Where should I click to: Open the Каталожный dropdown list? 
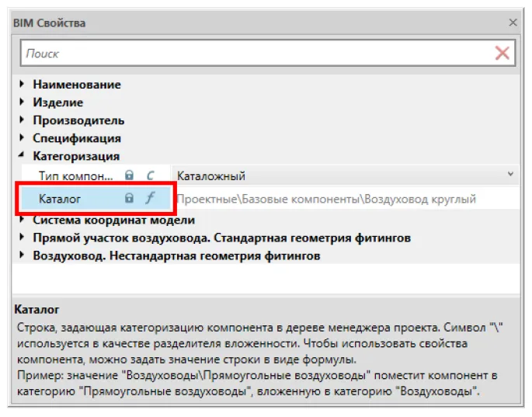click(x=510, y=176)
